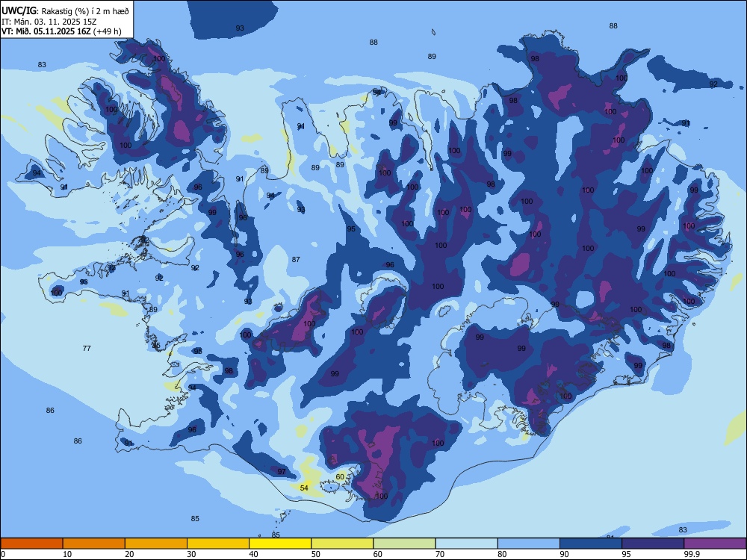The image size is (747, 560).
Task: Select the above 99.9 purple legend swatch
Action: tap(715, 544)
